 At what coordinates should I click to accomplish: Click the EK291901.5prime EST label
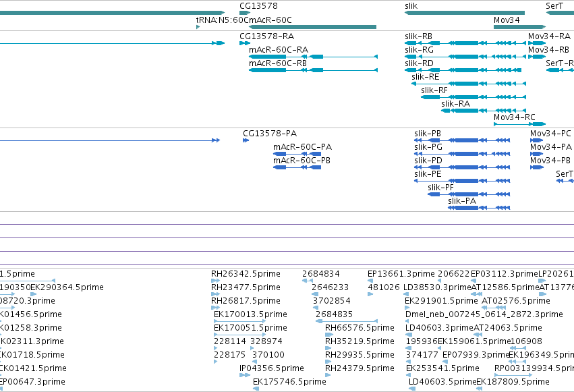tap(441, 301)
